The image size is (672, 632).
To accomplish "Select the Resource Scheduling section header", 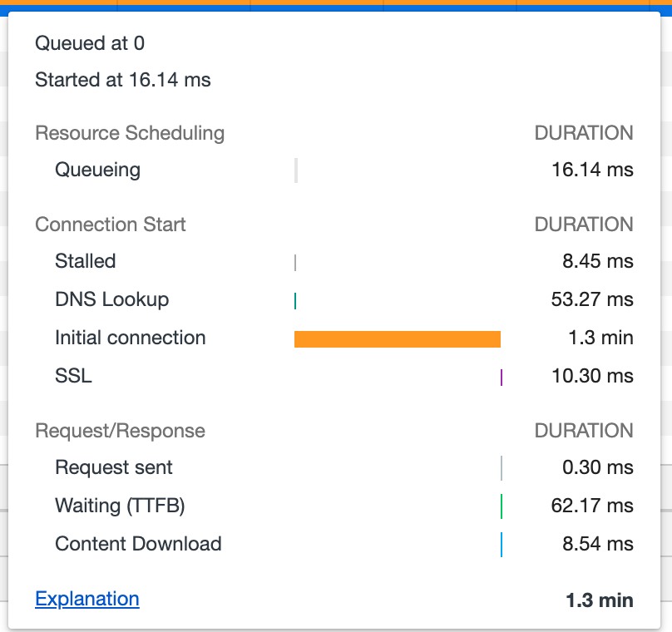I will click(x=130, y=133).
